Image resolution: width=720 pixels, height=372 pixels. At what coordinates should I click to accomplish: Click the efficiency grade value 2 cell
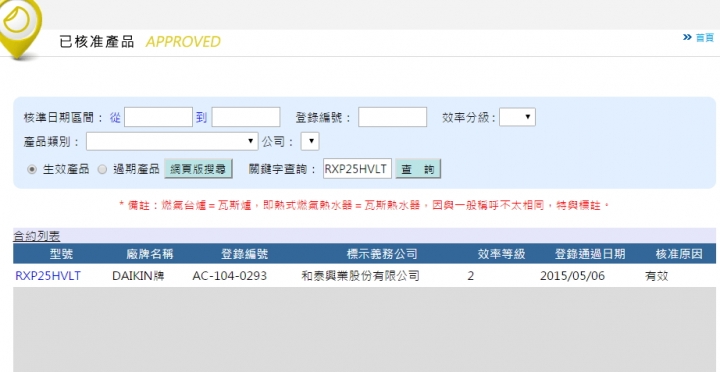coord(471,276)
